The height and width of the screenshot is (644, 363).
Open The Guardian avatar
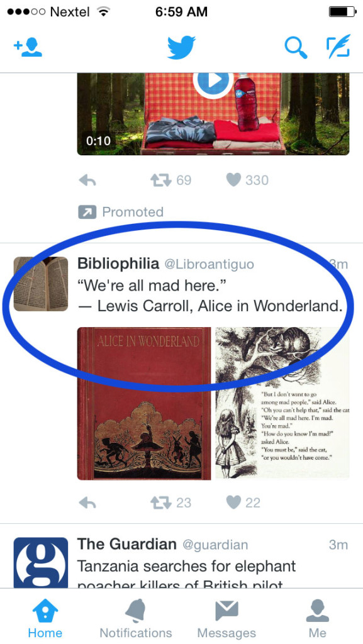[41, 563]
